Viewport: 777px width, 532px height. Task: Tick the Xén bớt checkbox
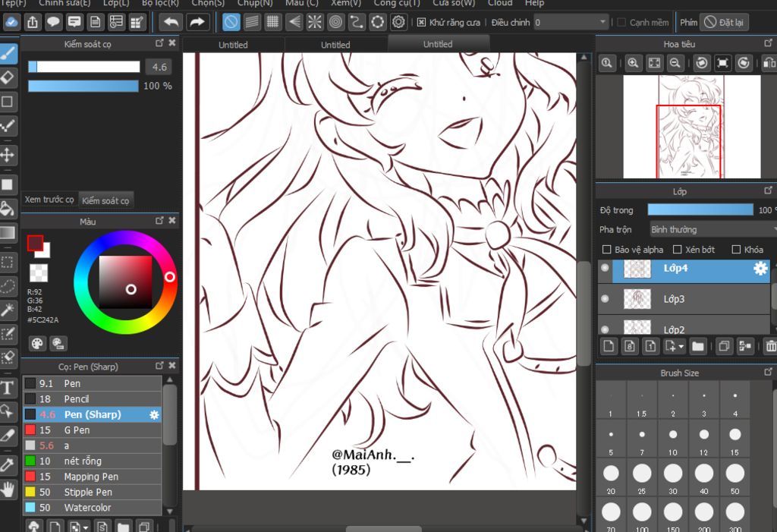(x=676, y=250)
